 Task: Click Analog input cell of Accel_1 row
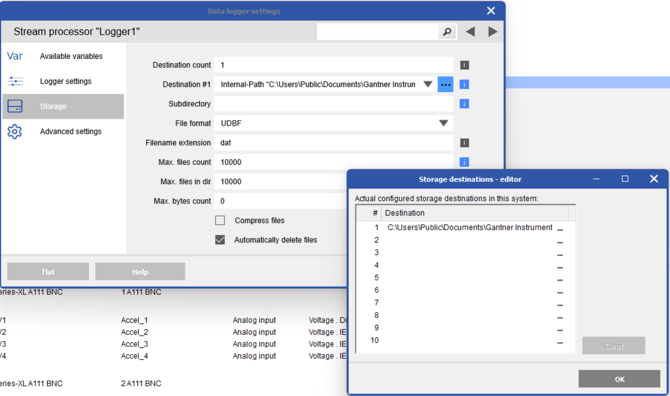(x=254, y=320)
